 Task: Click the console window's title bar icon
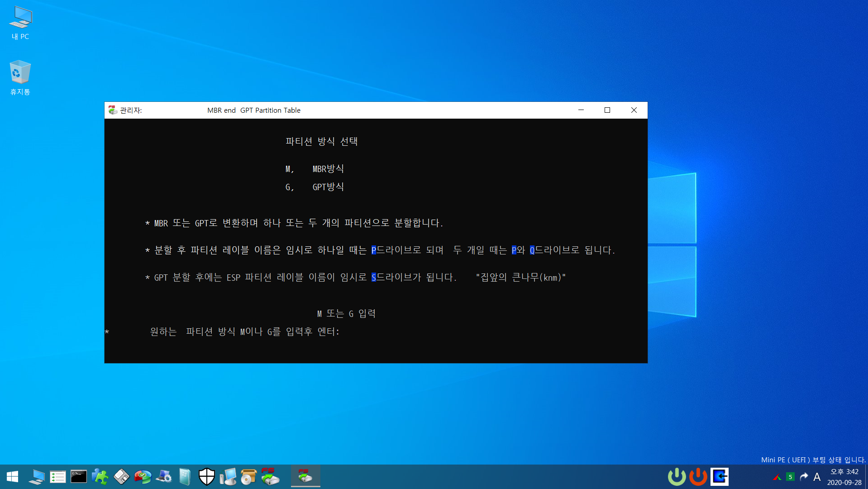click(x=113, y=110)
